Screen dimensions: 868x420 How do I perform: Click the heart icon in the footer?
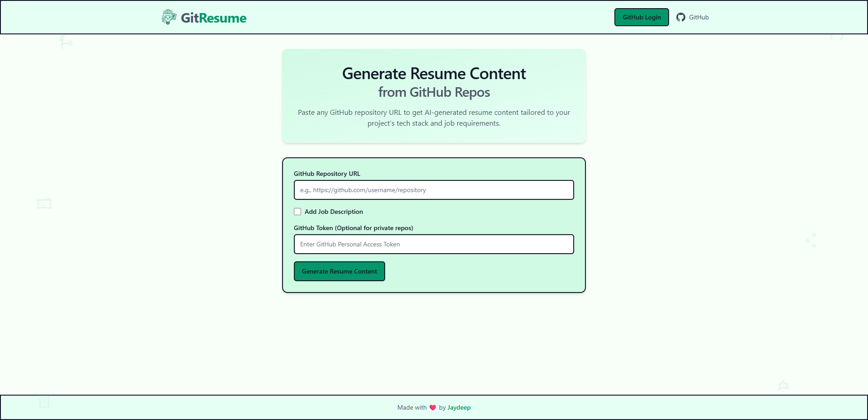(x=432, y=407)
